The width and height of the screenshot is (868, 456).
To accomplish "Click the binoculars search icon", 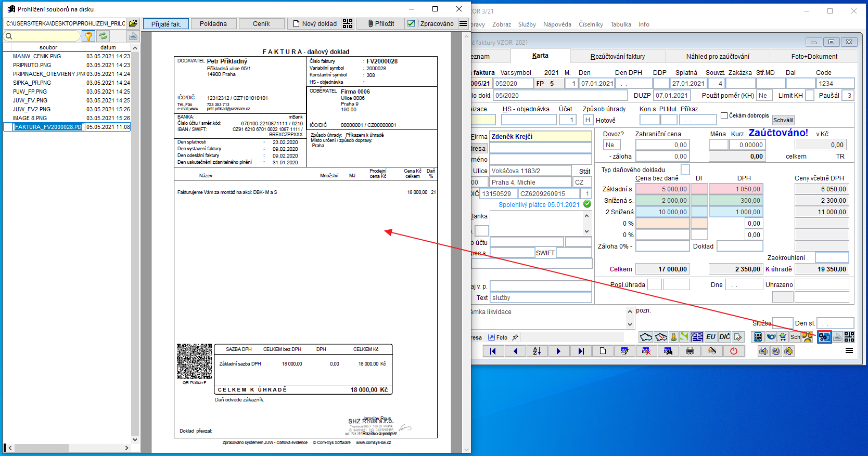I will tap(668, 351).
